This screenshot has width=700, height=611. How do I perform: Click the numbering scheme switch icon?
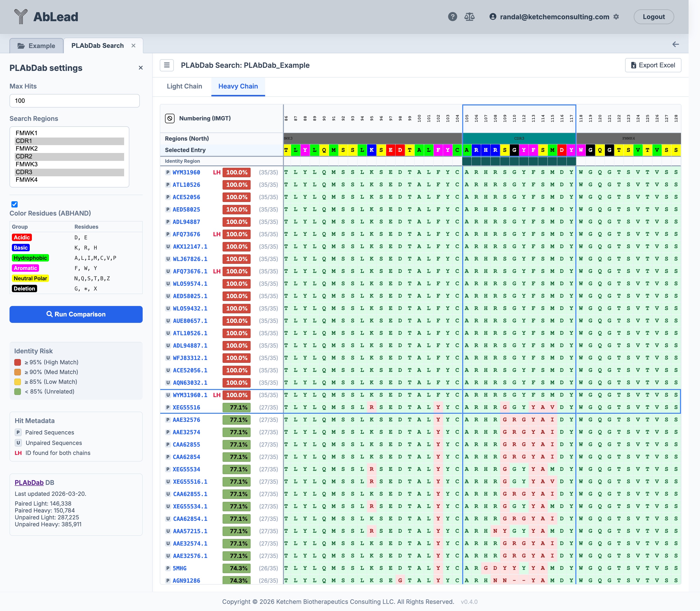[x=170, y=118]
